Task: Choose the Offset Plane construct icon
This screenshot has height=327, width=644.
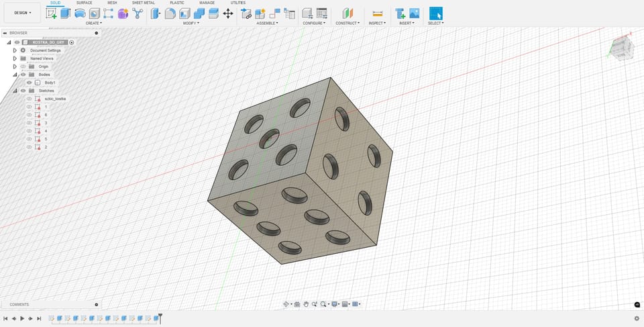Action: coord(347,13)
